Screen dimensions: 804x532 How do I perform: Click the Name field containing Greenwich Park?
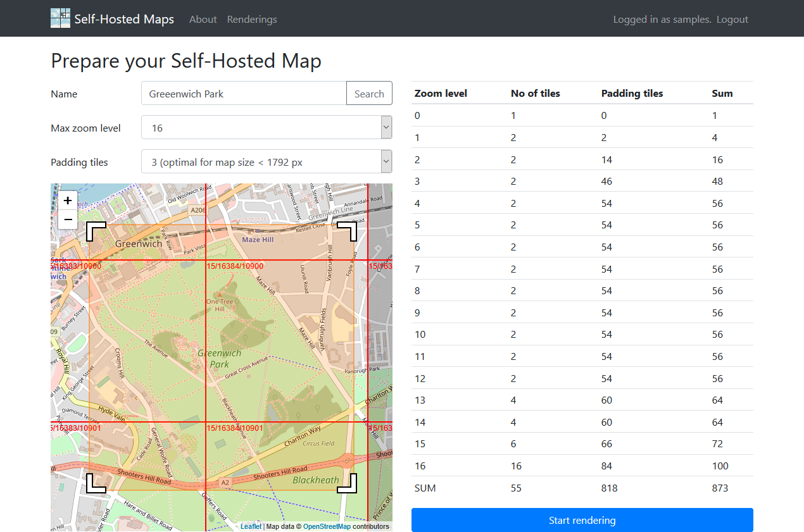pos(243,93)
